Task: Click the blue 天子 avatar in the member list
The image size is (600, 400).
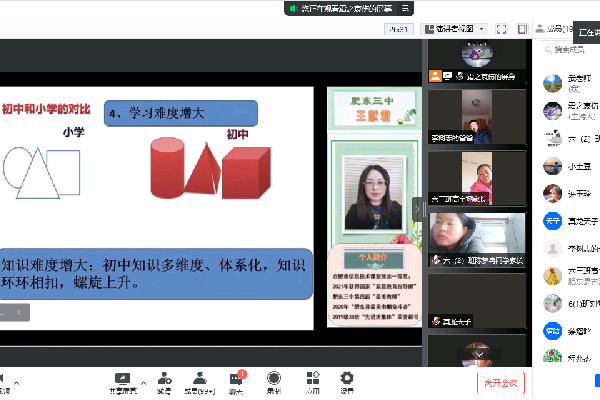Action: 553,221
